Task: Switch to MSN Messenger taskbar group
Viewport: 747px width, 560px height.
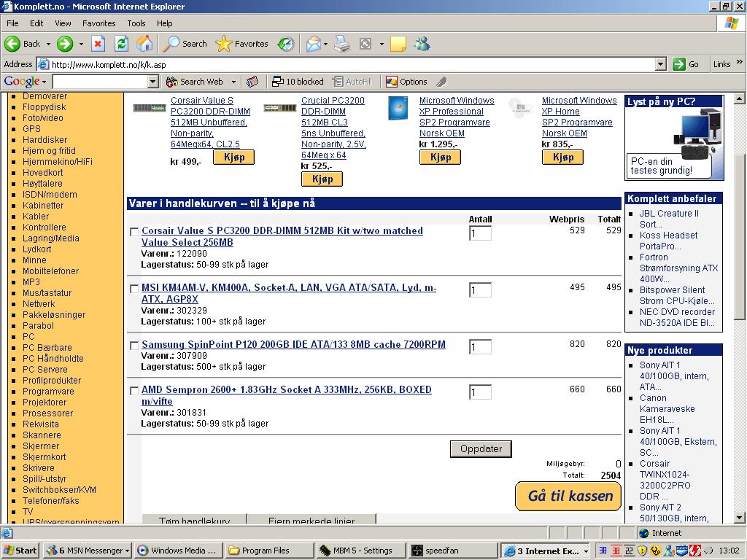Action: pos(88,551)
